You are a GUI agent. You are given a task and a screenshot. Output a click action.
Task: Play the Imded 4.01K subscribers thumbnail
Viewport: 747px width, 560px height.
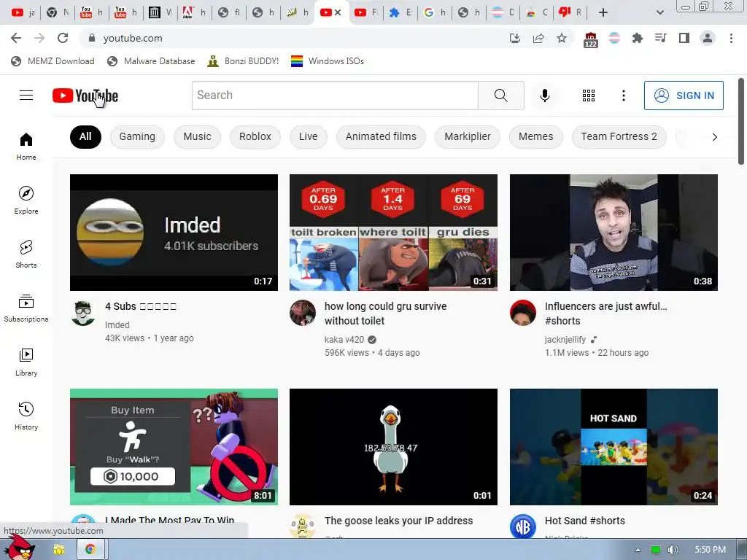click(174, 233)
